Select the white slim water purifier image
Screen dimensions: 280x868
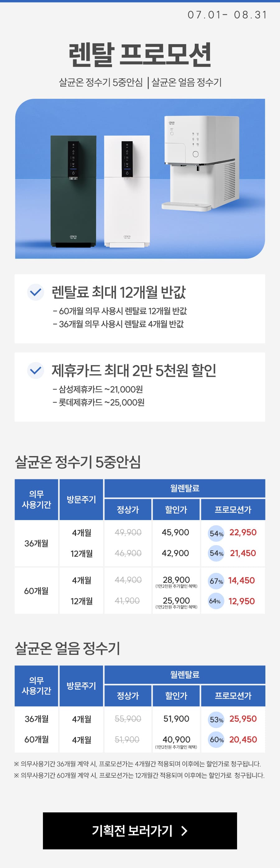pos(127,191)
